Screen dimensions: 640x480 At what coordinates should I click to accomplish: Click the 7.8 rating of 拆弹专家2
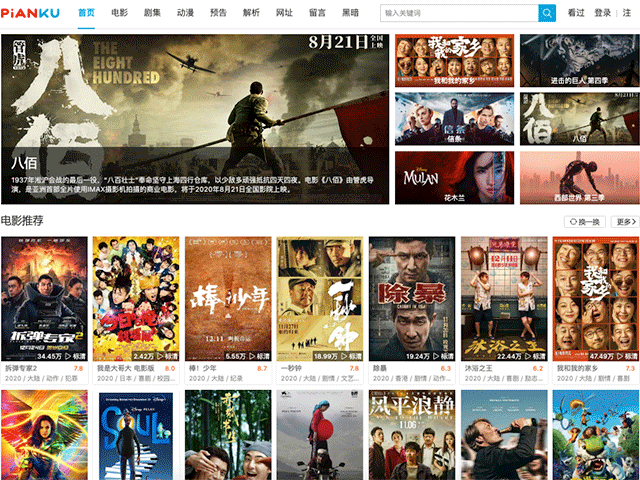pos(78,368)
